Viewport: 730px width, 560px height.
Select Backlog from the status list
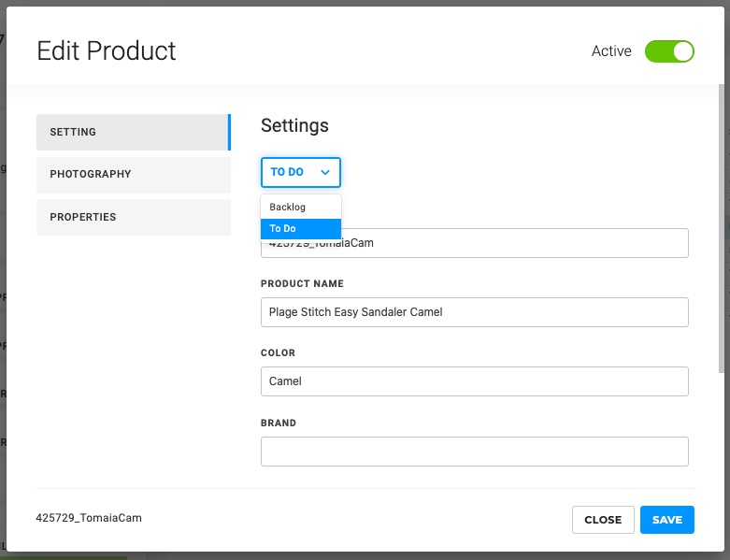tap(288, 207)
